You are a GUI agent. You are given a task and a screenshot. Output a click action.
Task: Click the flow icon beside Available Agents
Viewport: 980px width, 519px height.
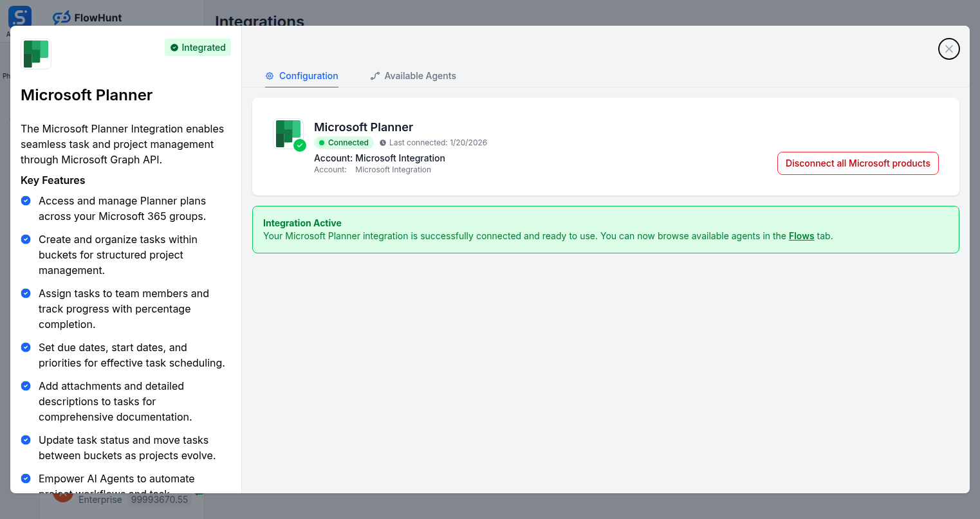(x=374, y=75)
